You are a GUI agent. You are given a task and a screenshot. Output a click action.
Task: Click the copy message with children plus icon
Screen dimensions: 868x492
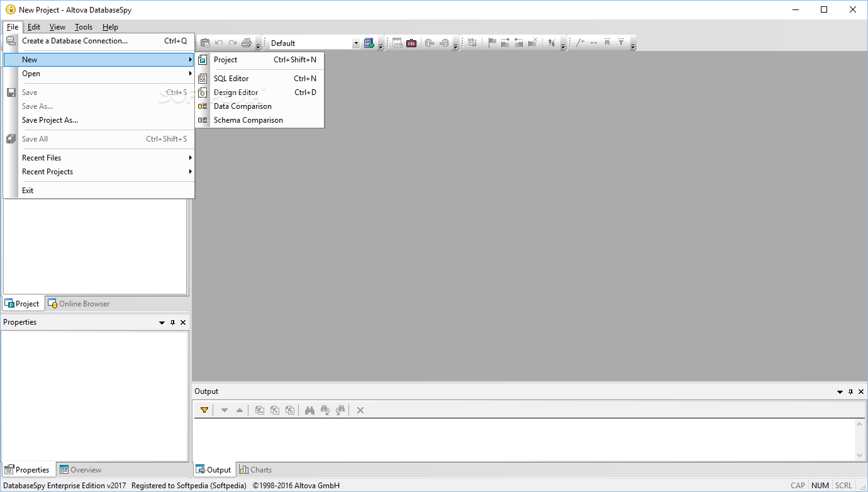pyautogui.click(x=275, y=410)
